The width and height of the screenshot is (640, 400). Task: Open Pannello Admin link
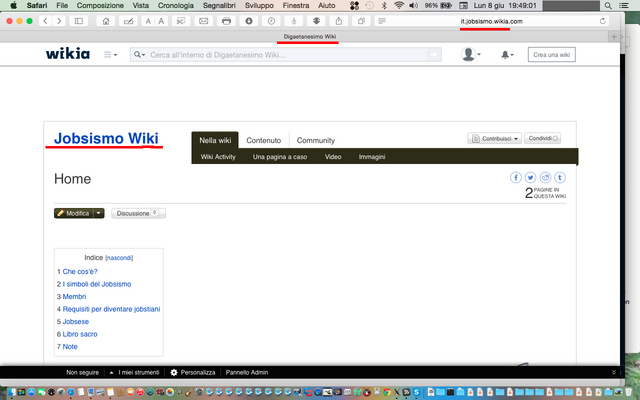click(x=247, y=372)
